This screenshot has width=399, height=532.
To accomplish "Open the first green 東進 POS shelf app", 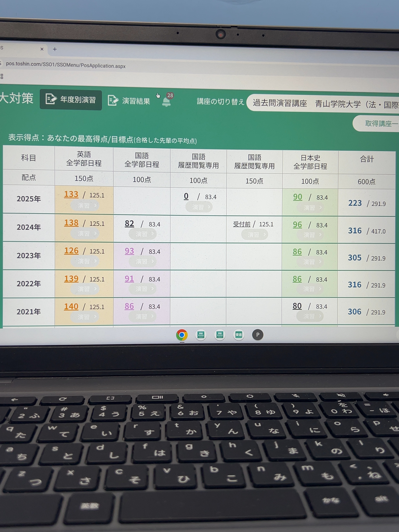I will tap(201, 335).
